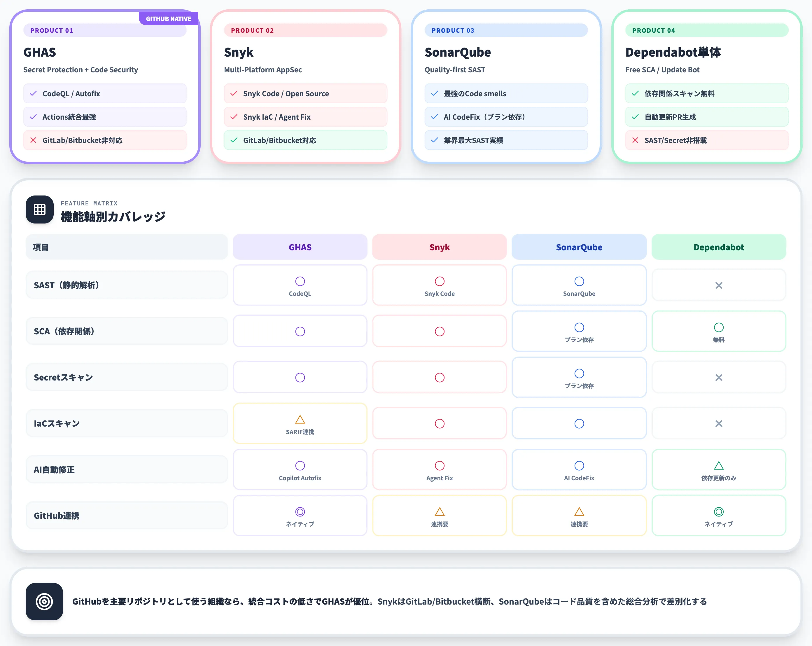Click the Multi-Platform AppSec subtitle
The image size is (812, 646).
[263, 70]
